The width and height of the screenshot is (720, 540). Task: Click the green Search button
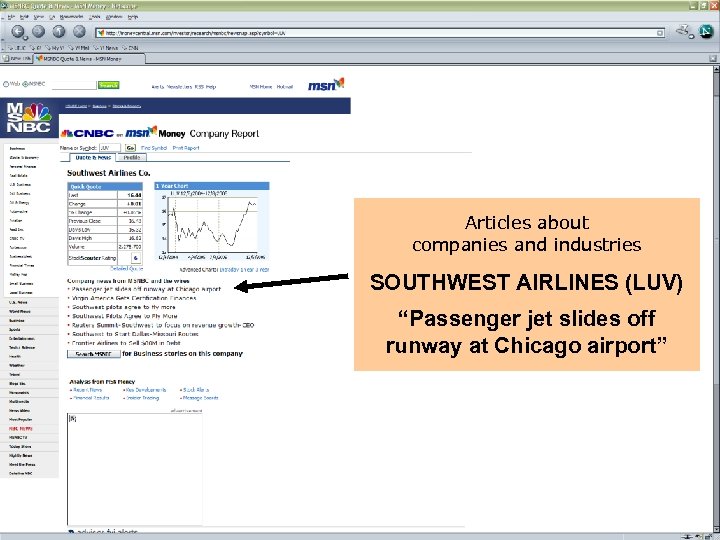[x=109, y=85]
